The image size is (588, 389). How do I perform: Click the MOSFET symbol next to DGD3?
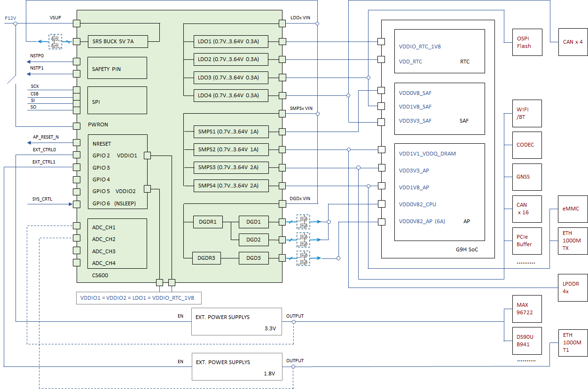303,257
